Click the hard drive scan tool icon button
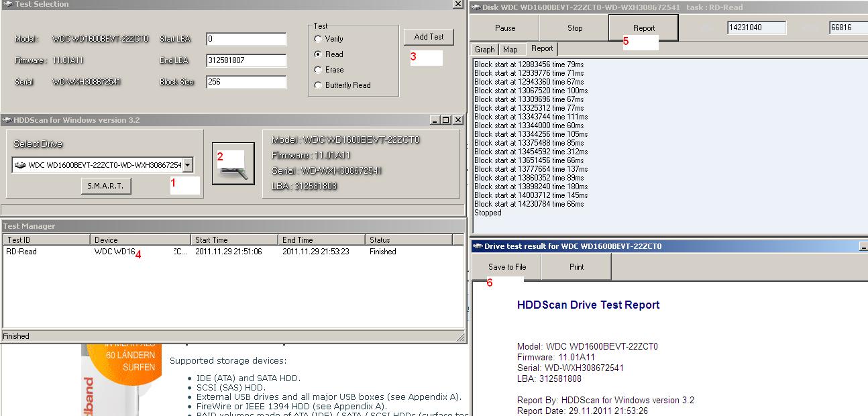Viewport: 868px width, 416px height. point(233,163)
